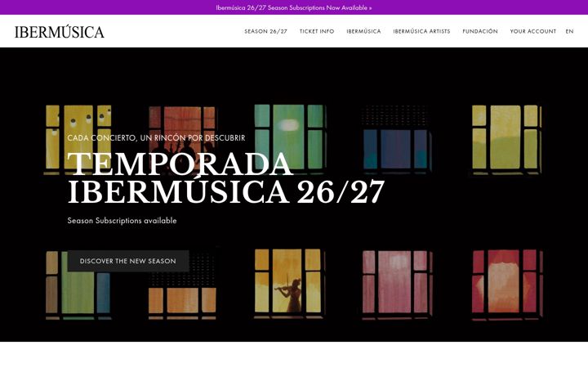Open the Fundación menu item
The height and width of the screenshot is (368, 588).
480,32
